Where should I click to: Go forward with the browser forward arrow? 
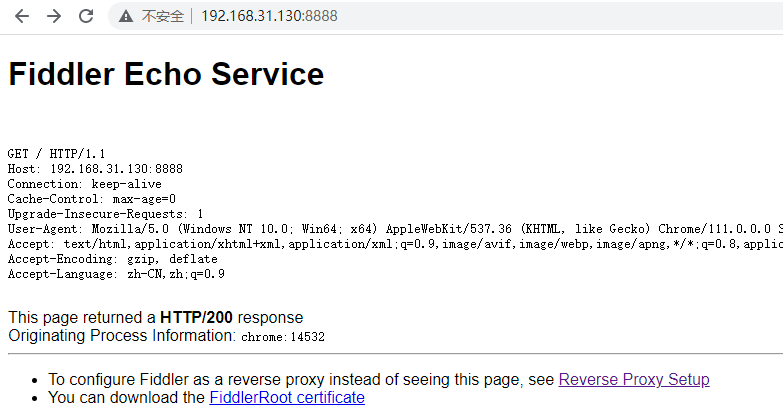coord(54,16)
